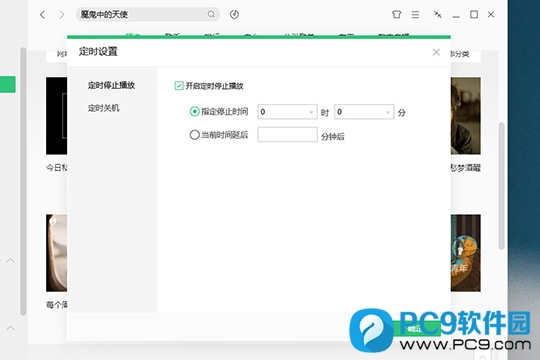540x360 pixels.
Task: Open the hour (时) dropdown
Action: pos(287,112)
